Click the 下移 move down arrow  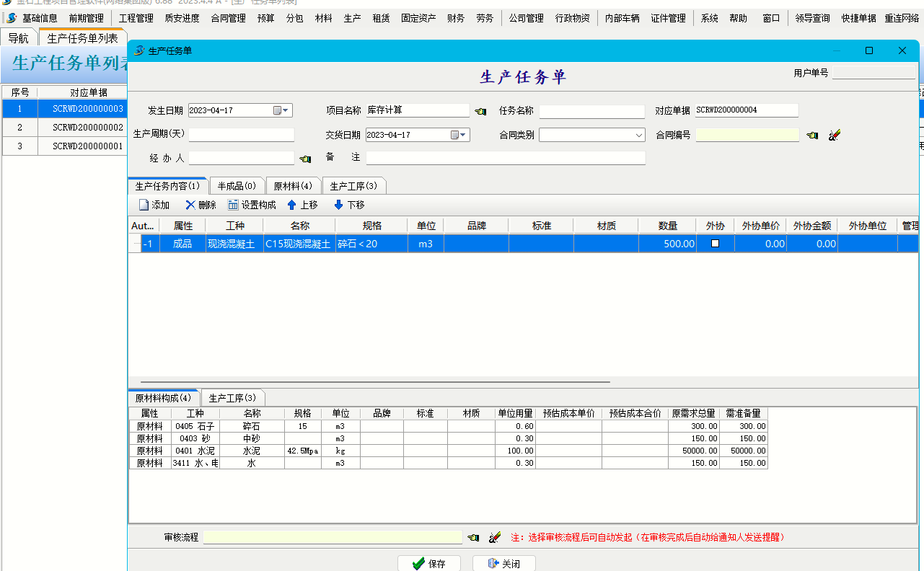pos(338,205)
